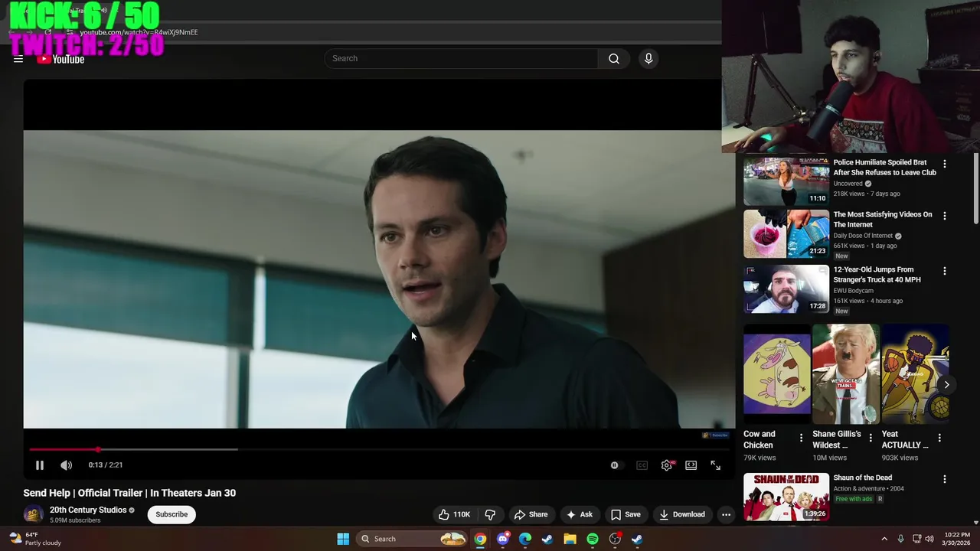
Task: Open options for Yeat ACTUALLY short
Action: point(939,438)
